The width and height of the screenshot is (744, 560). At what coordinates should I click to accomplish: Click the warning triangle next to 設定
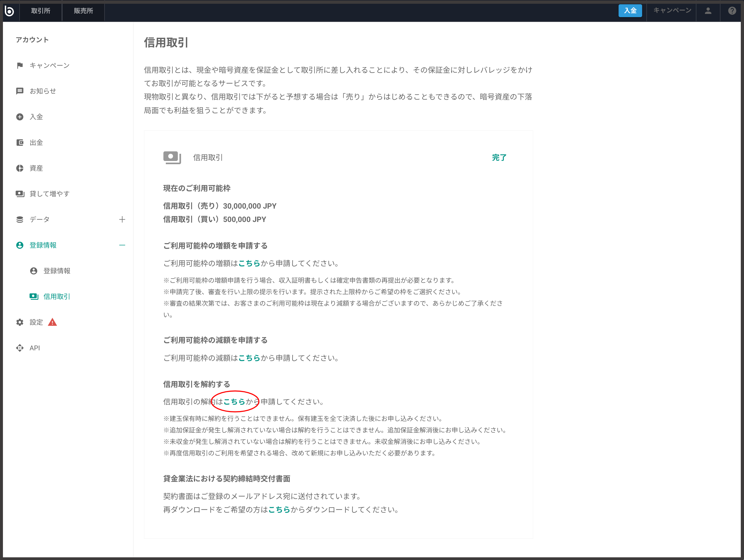52,322
